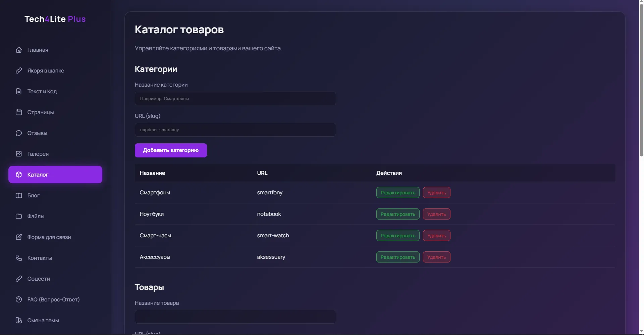Click the palette icon for Смена темы

(19, 320)
